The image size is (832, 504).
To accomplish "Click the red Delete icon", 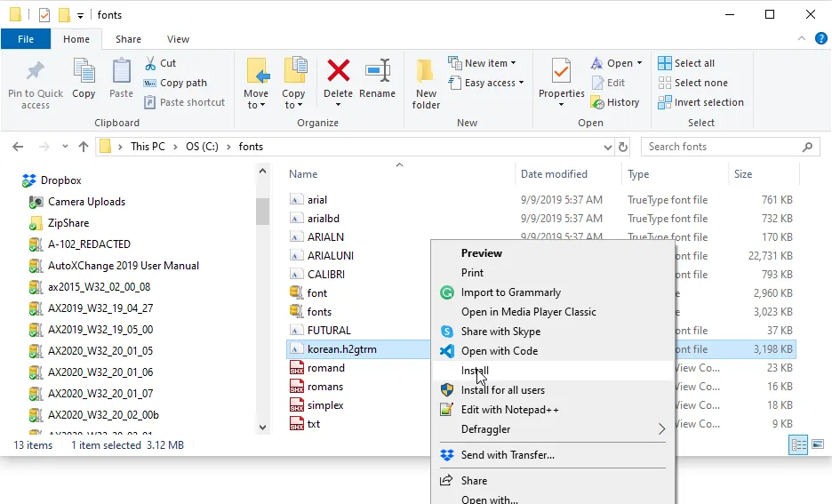I will pyautogui.click(x=338, y=71).
